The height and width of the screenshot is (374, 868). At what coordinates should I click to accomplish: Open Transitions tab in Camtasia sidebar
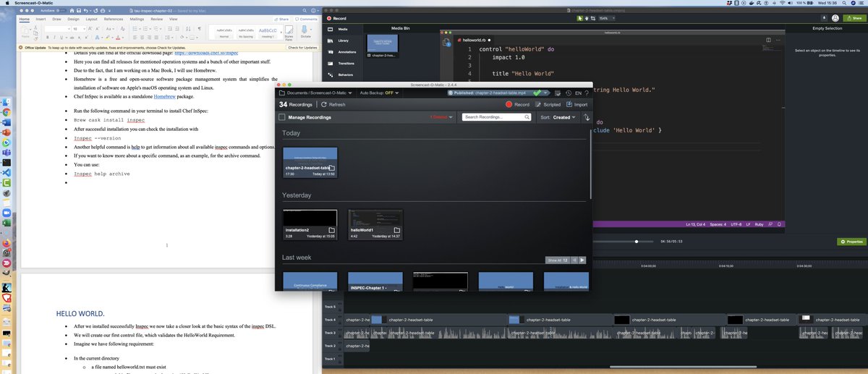(342, 63)
